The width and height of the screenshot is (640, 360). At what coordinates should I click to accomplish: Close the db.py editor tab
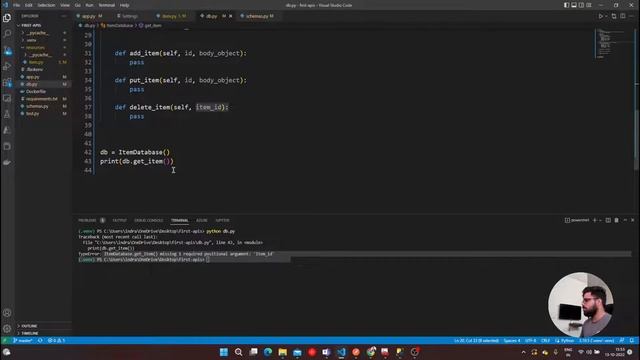coord(231,16)
